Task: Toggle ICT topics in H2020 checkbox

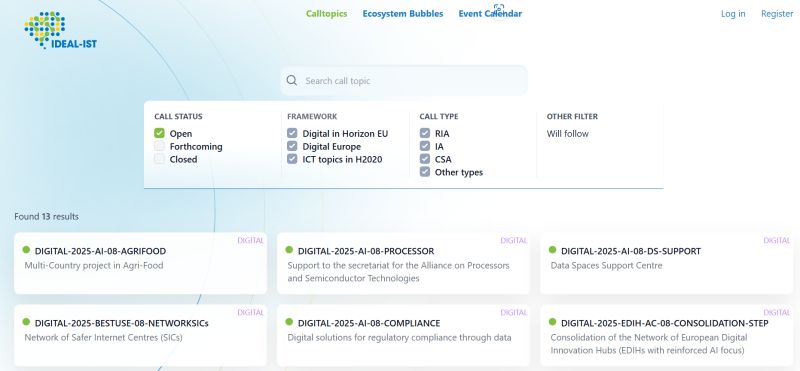Action: (292, 159)
